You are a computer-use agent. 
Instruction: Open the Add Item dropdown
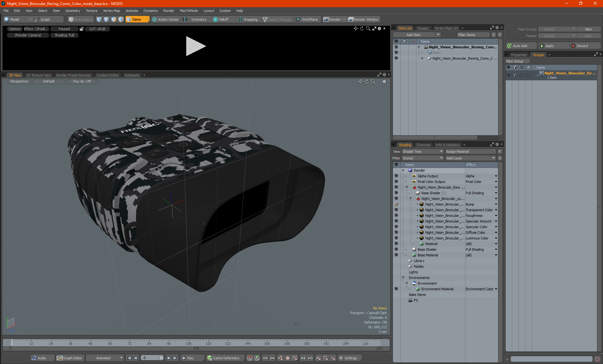pyautogui.click(x=417, y=35)
